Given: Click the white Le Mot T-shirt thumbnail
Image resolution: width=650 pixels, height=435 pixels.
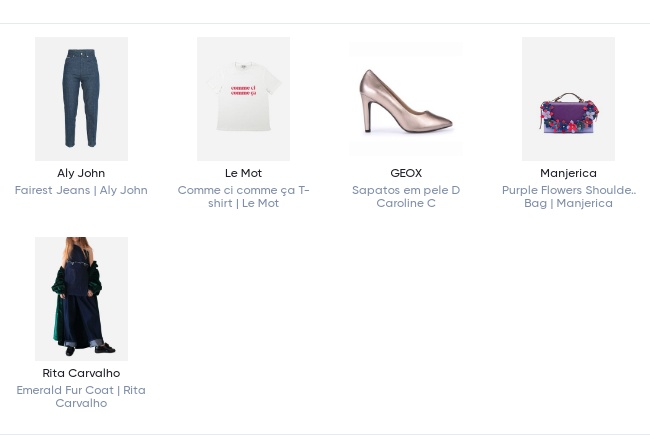Looking at the screenshot, I should click(x=243, y=99).
